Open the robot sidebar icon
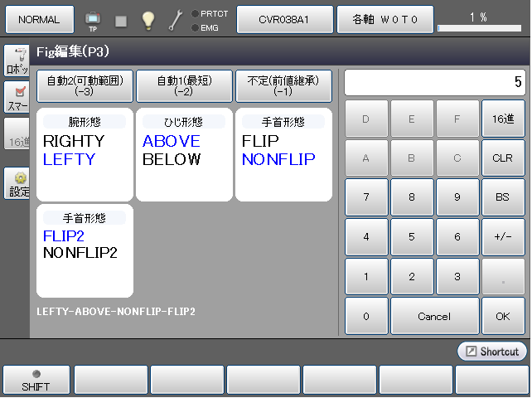 click(x=17, y=61)
